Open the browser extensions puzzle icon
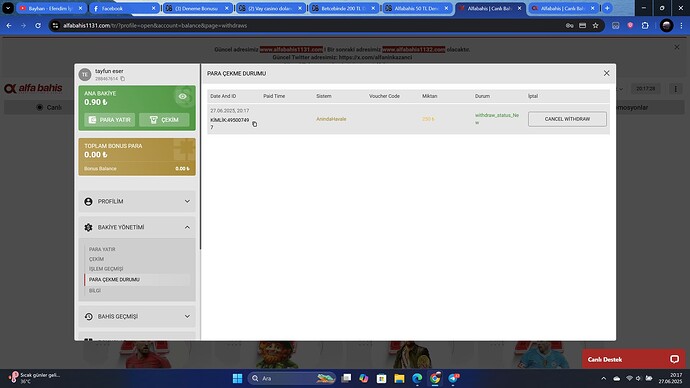 click(645, 26)
